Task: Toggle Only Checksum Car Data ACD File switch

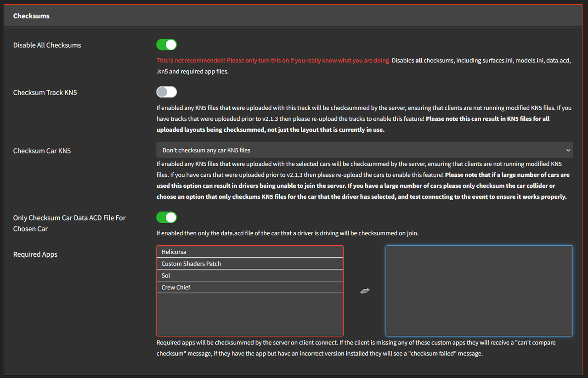Action: coord(166,217)
